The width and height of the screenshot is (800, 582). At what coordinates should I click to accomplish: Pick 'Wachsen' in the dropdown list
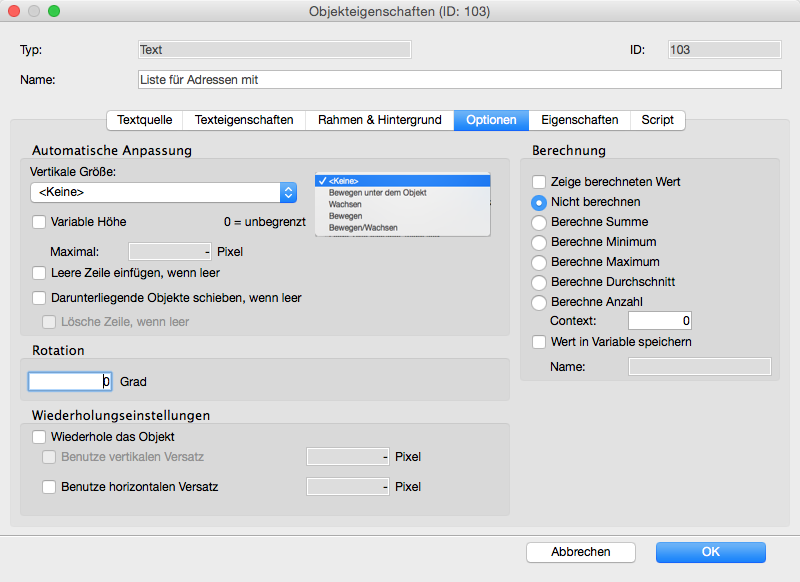345,204
